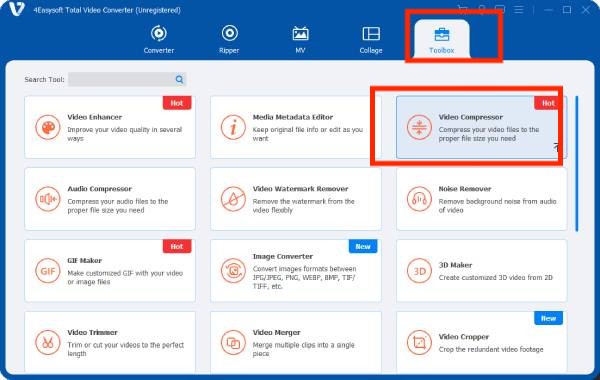Select the Toolbox tab
This screenshot has width=600, height=380.
tap(442, 40)
